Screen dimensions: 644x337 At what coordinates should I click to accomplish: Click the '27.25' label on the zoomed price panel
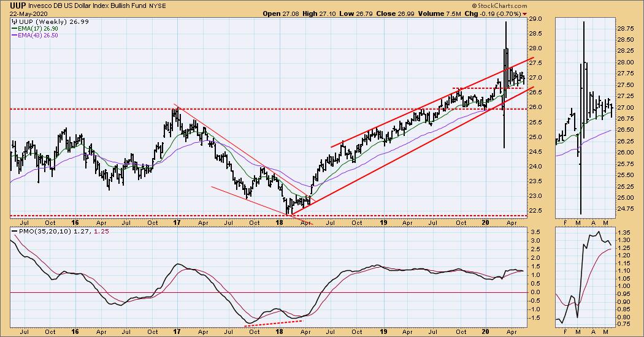pos(627,96)
